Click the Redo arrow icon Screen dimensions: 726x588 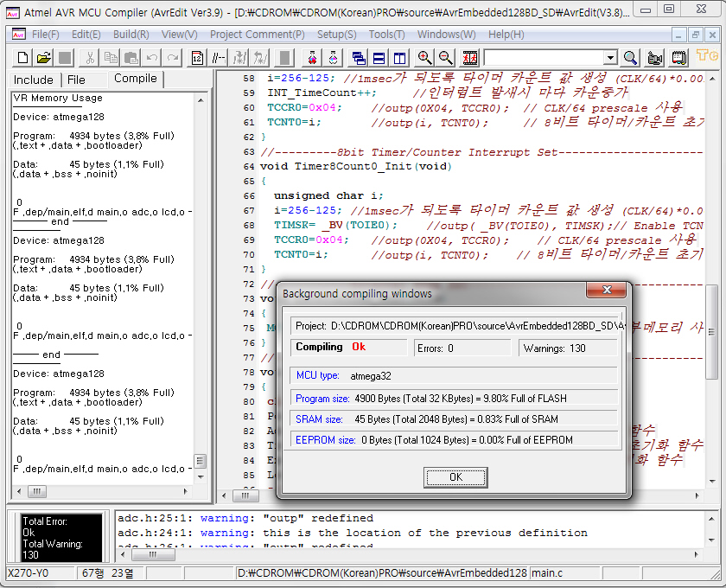pos(173,58)
